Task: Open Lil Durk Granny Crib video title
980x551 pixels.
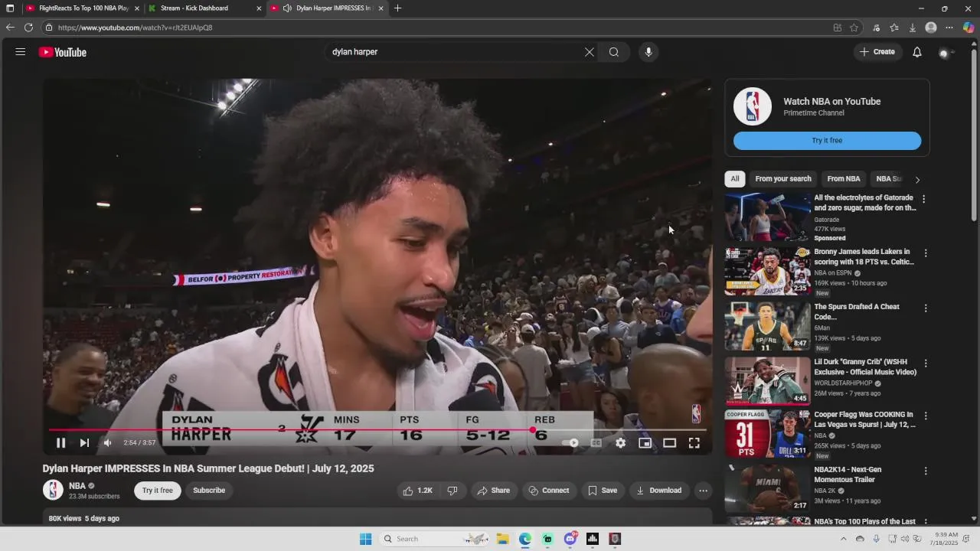Action: pyautogui.click(x=865, y=367)
